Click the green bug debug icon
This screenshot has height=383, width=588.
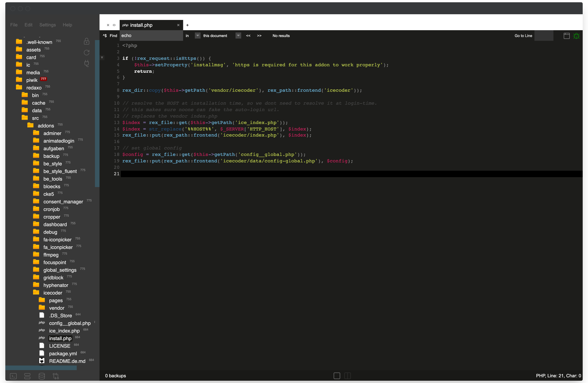pyautogui.click(x=576, y=36)
